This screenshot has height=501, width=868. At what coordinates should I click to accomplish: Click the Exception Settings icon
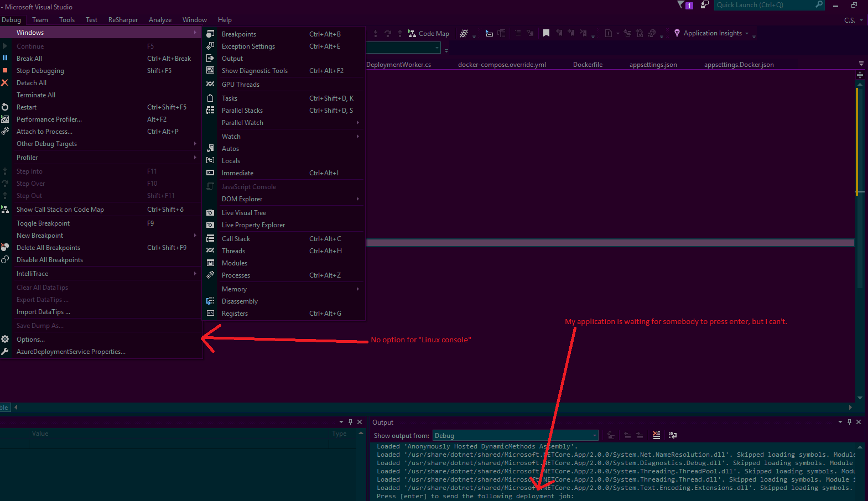coord(210,46)
